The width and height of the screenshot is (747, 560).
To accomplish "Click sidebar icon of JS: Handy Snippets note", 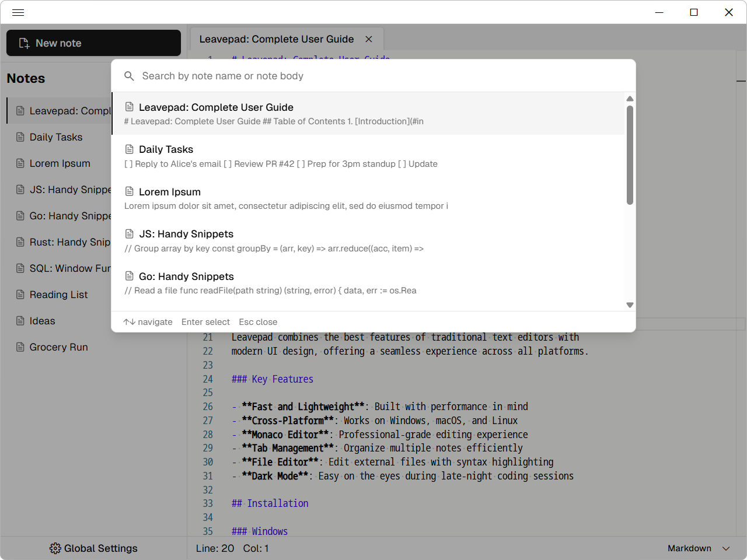I will pyautogui.click(x=20, y=190).
